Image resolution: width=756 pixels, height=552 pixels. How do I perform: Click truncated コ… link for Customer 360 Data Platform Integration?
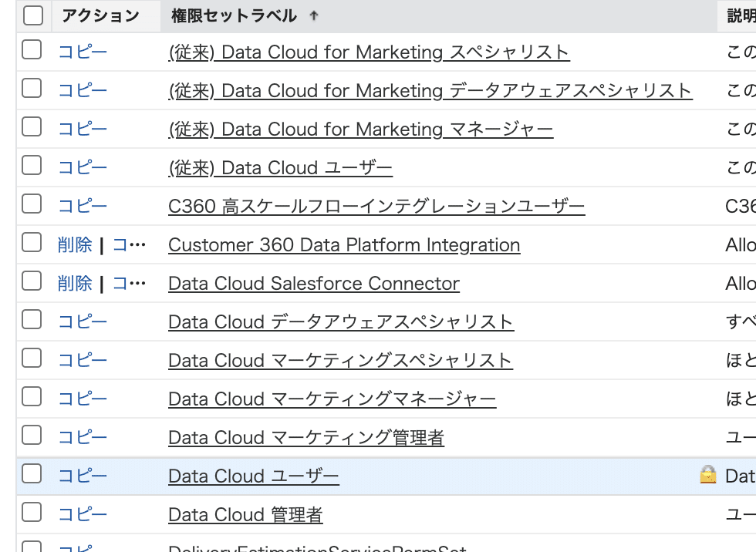(129, 244)
